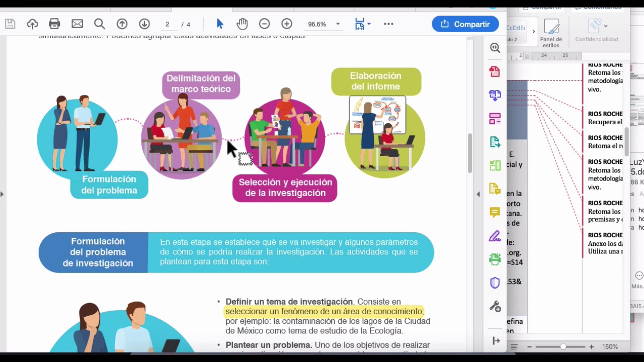644x362 pixels.
Task: Open the More Tools wrench icon
Action: (x=495, y=307)
